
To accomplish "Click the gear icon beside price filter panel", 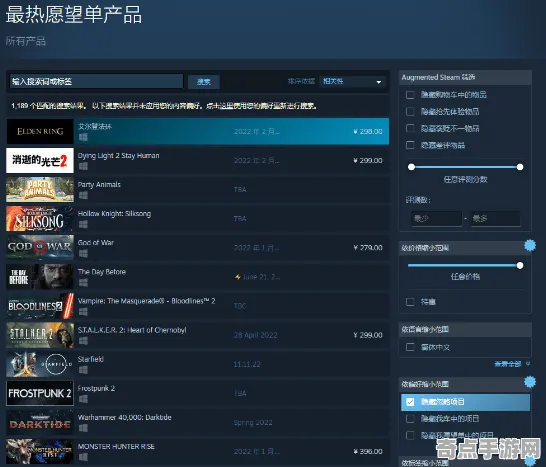I will pos(530,246).
